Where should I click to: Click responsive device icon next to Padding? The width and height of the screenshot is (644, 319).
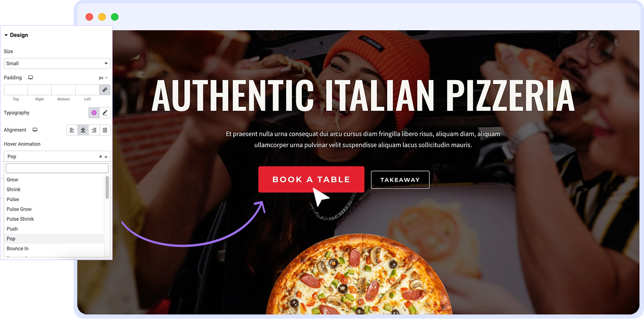pos(30,78)
